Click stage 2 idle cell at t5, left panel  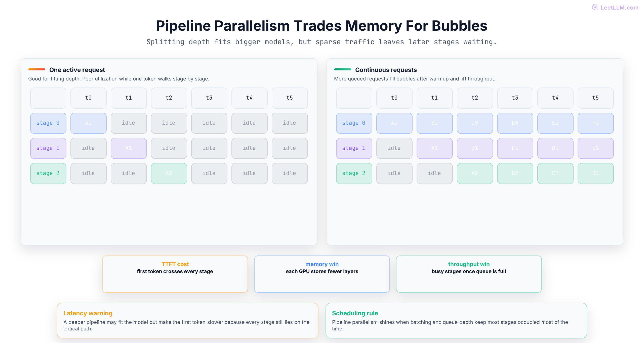coord(290,173)
